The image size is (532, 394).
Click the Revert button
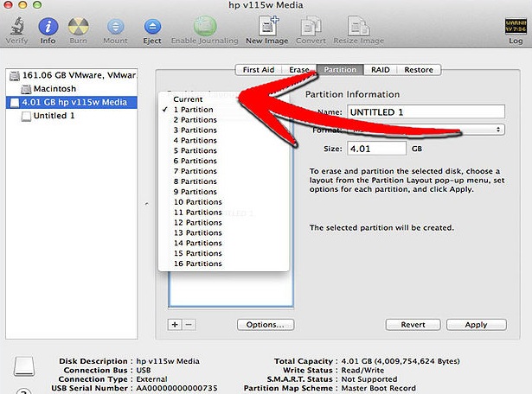413,325
